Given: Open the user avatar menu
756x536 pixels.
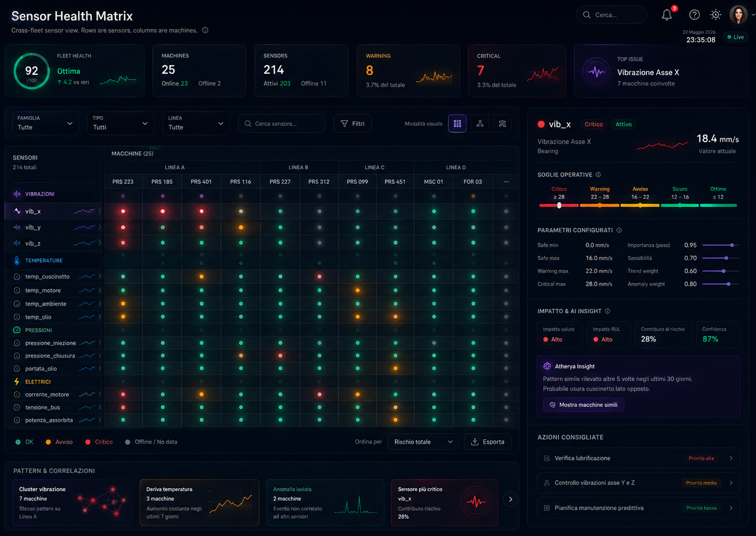Looking at the screenshot, I should pyautogui.click(x=739, y=15).
